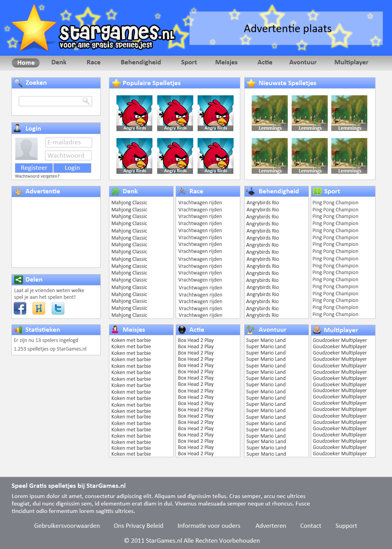Image resolution: width=392 pixels, height=549 pixels.
Task: Click the Advertentie plaats banner
Action: click(286, 28)
